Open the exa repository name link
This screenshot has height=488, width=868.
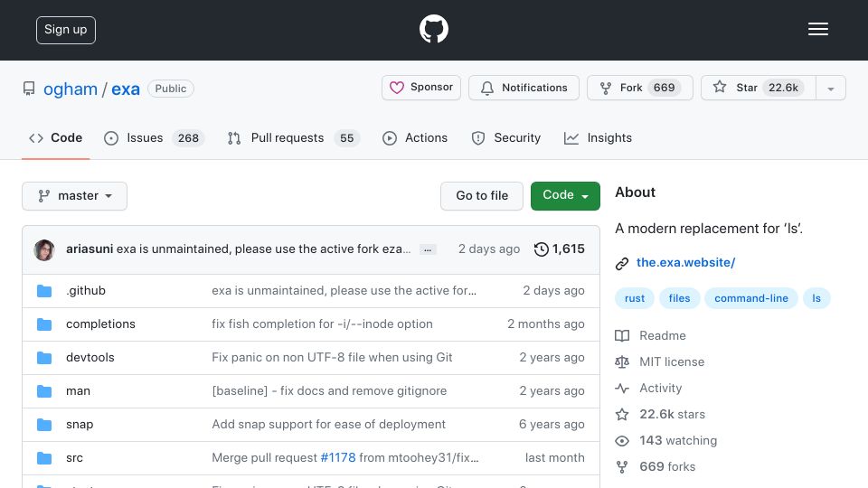(x=126, y=89)
